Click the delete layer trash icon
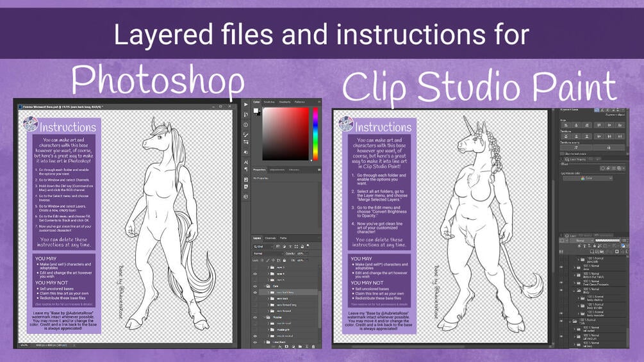The height and width of the screenshot is (362, 644). point(313,347)
